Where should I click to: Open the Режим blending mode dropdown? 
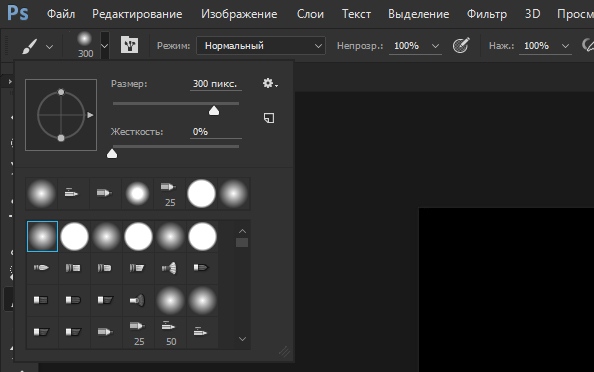point(261,46)
